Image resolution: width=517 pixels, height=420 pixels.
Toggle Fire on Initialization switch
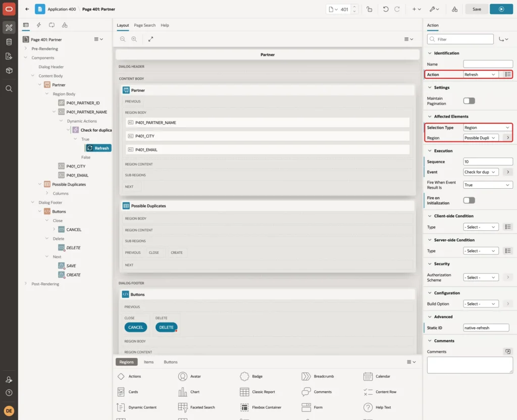469,200
